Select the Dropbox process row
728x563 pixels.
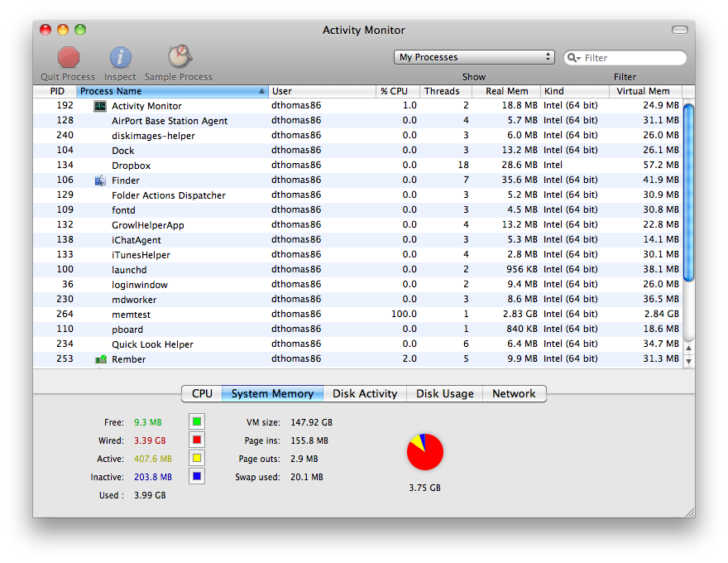click(358, 165)
